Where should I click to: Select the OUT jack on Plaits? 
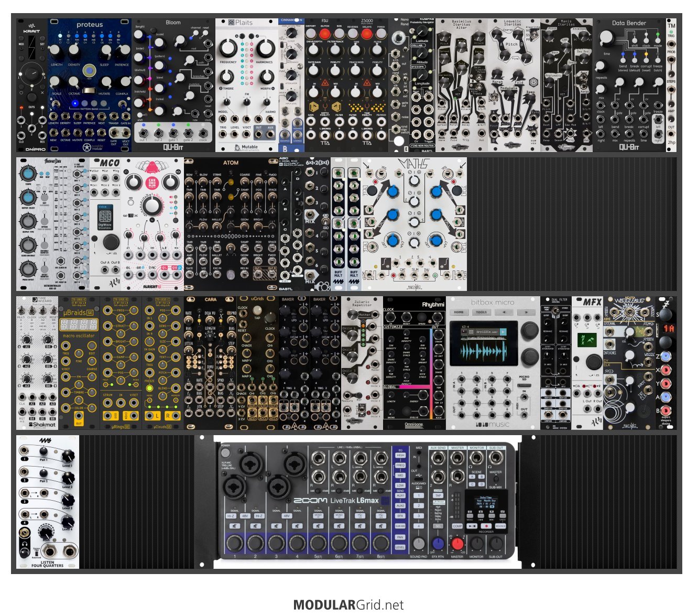258,135
